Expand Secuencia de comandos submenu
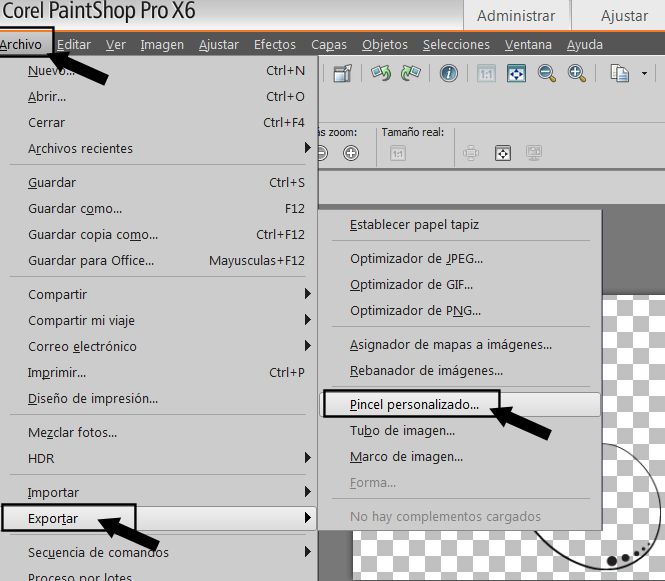Screen dimensions: 665x581 point(159,553)
